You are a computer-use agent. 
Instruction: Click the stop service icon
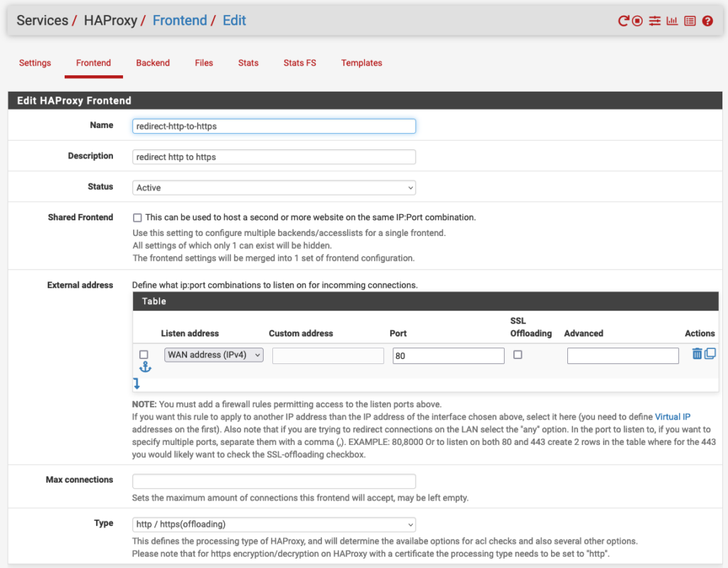(638, 21)
